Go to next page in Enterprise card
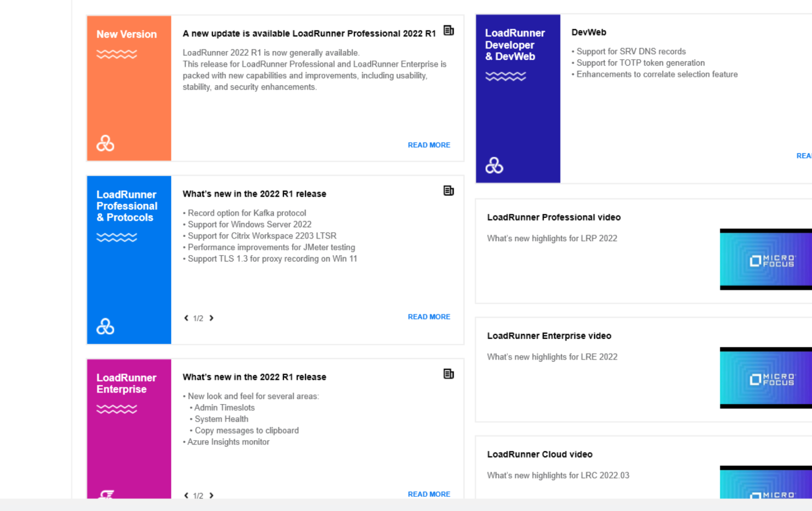Viewport: 812px width, 511px height. (x=212, y=495)
